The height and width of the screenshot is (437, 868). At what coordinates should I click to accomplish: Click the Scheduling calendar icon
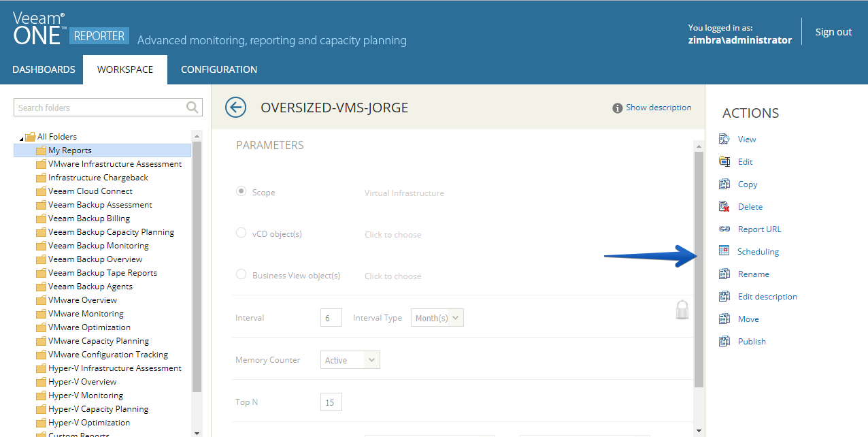click(x=724, y=251)
